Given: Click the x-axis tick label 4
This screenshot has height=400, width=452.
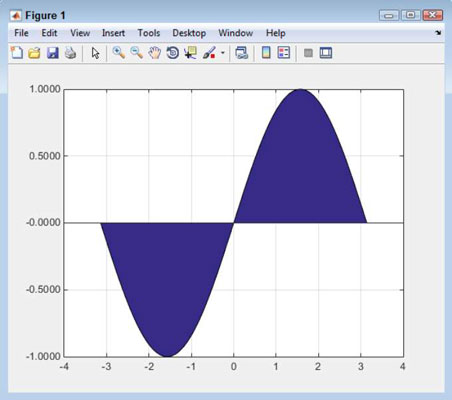Looking at the screenshot, I should [403, 366].
